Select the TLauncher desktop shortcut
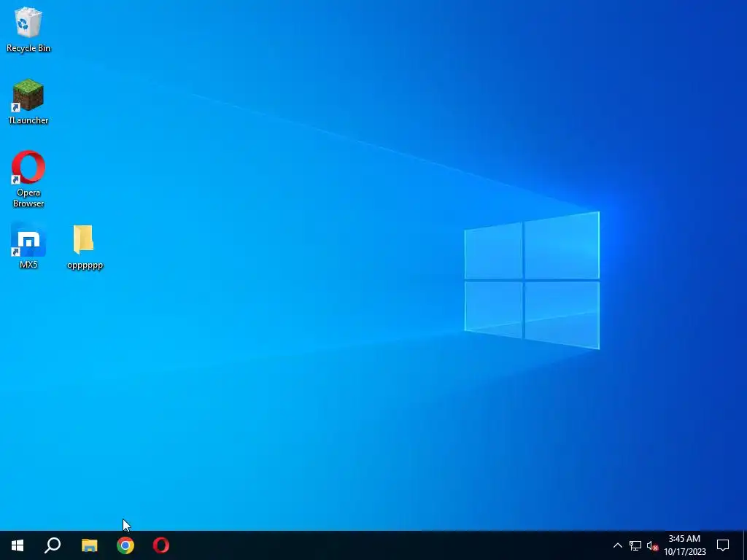This screenshot has height=560, width=747. coord(28,102)
